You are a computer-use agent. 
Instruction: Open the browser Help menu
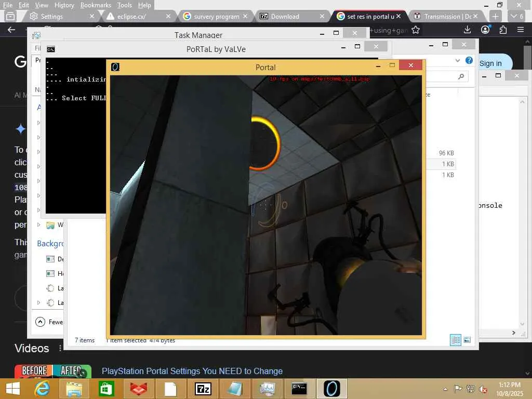(x=144, y=5)
